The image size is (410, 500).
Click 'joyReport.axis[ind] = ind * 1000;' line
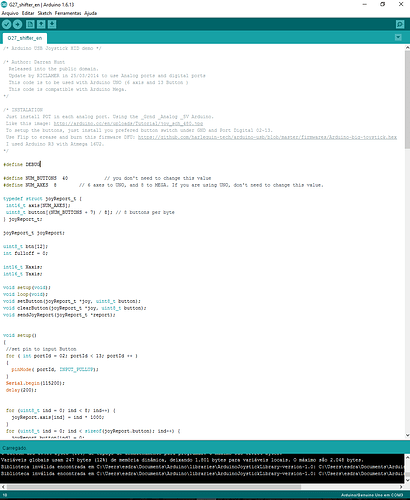58,417
